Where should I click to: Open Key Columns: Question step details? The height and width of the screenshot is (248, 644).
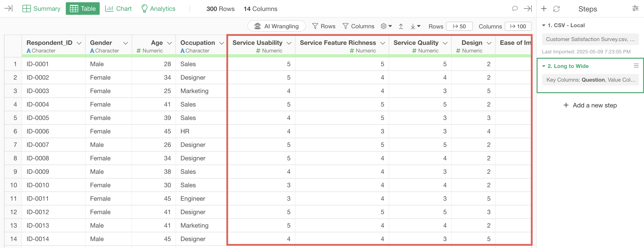(x=590, y=80)
